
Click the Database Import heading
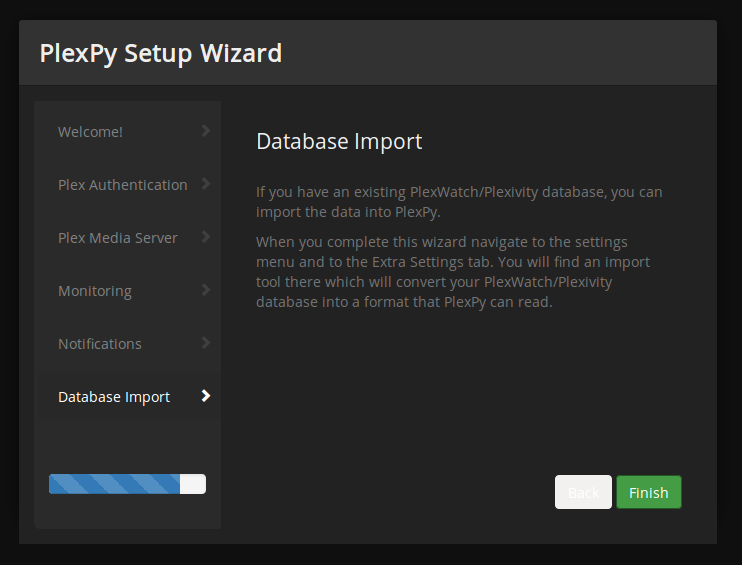[x=339, y=141]
